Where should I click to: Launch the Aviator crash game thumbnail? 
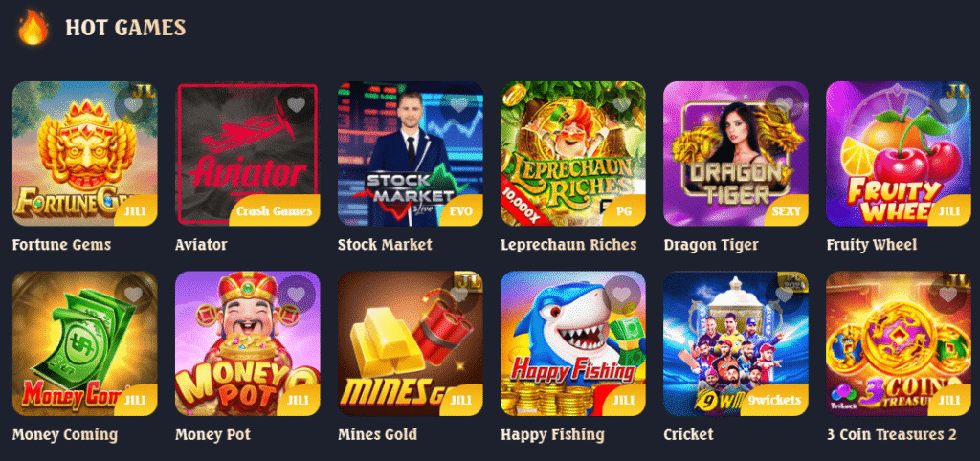248,154
